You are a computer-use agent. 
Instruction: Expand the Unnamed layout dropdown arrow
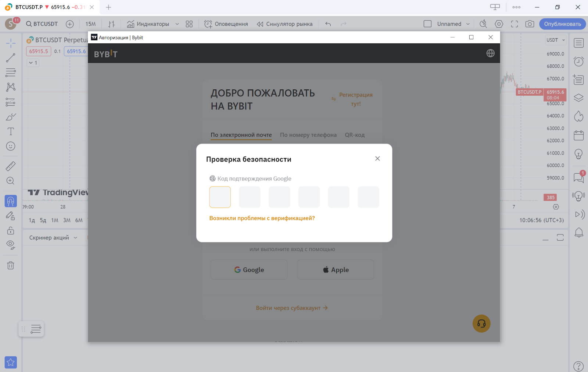click(x=468, y=24)
